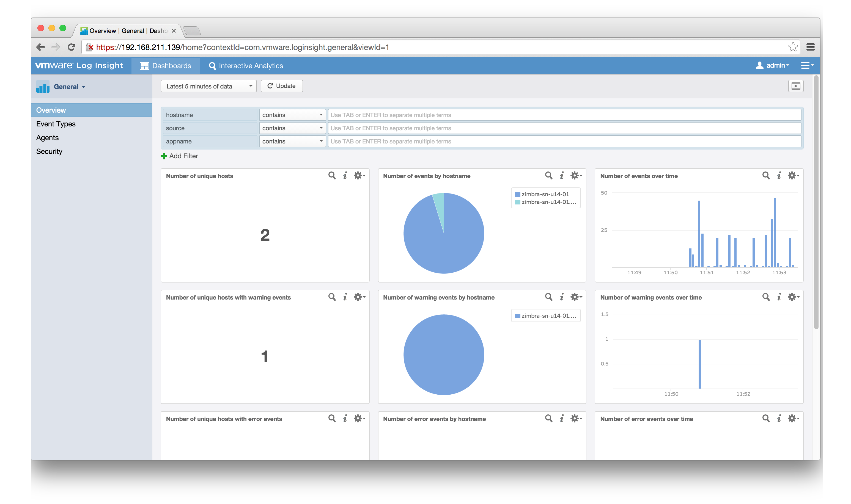
Task: Click the General dashboard bar chart icon
Action: coord(43,87)
